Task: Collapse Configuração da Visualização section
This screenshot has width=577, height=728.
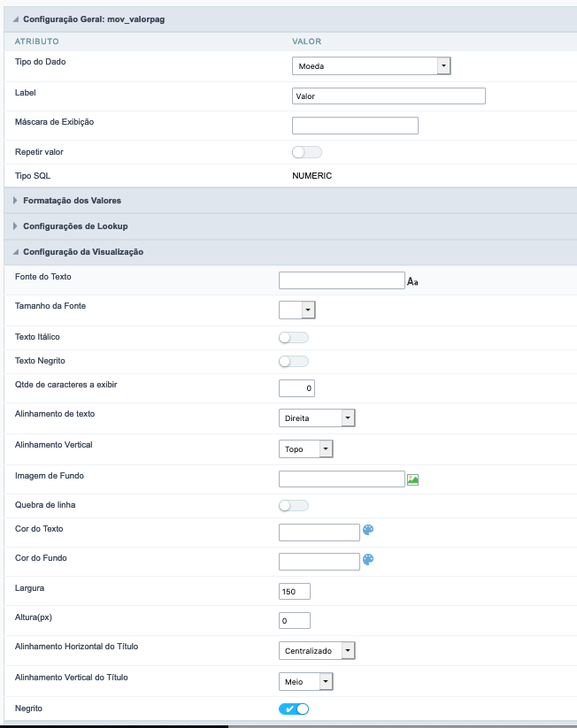Action: 83,252
